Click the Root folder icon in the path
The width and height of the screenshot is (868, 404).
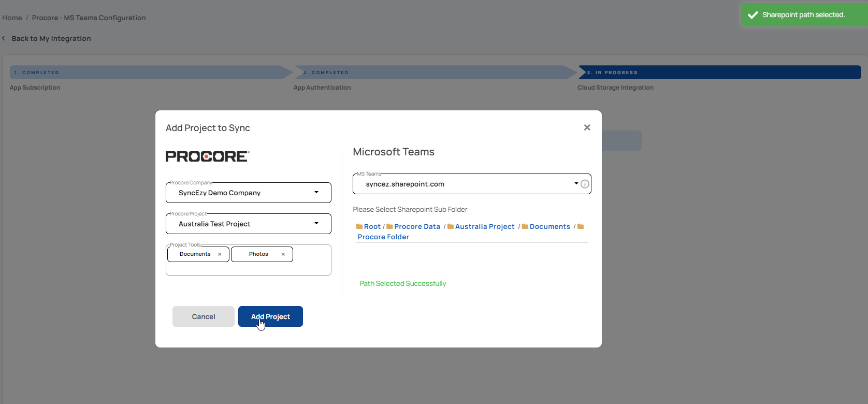tap(359, 226)
